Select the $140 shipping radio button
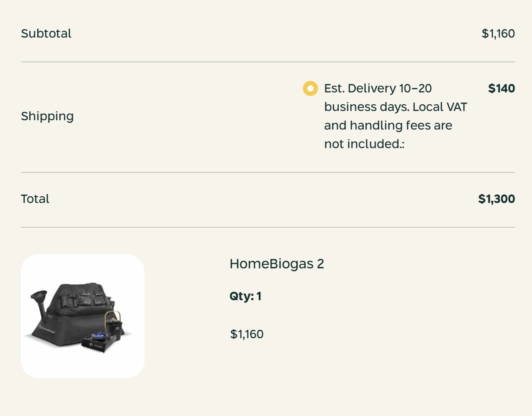Screen dimensions: 532x416 (x=310, y=88)
